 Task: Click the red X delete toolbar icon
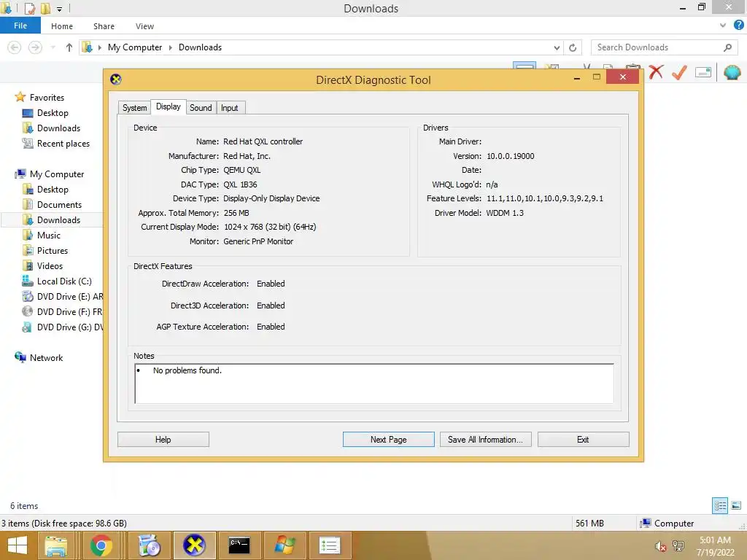656,72
